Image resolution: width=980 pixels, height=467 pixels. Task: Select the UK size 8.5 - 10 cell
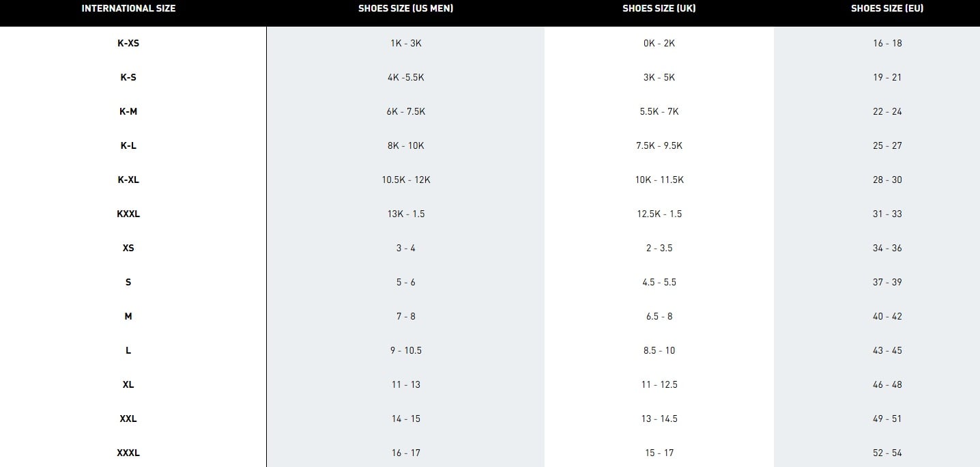[659, 350]
